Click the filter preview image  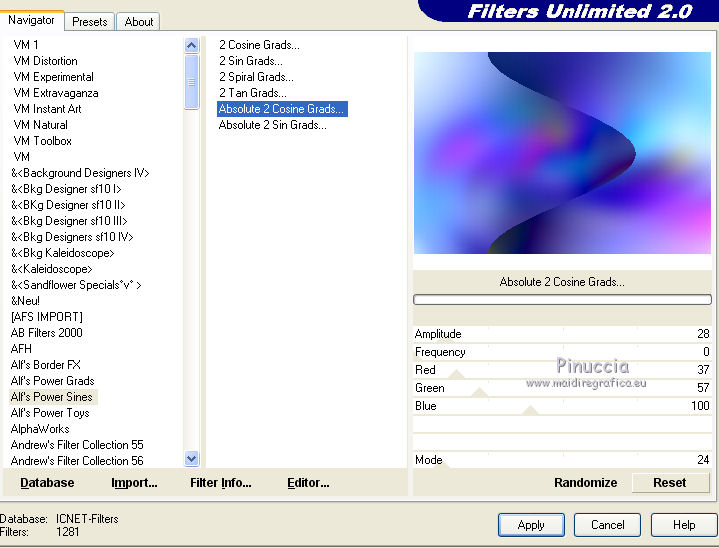562,153
